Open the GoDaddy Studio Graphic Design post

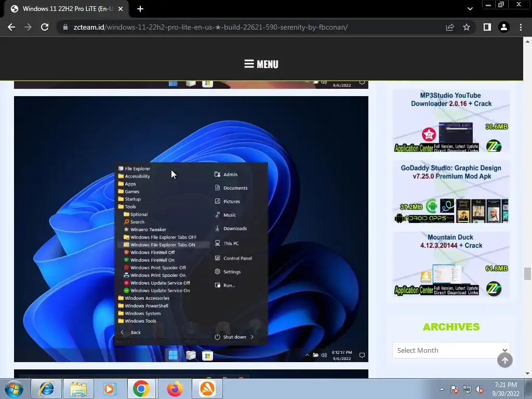point(451,172)
